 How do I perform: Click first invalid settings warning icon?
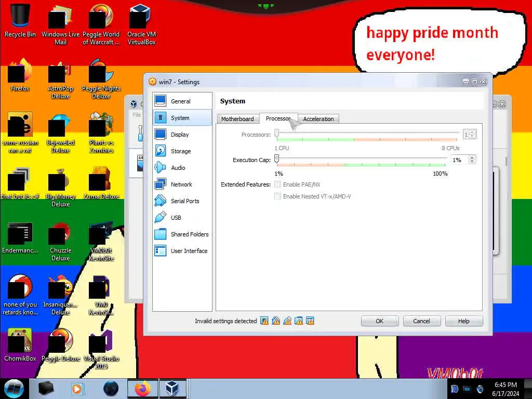pos(264,321)
